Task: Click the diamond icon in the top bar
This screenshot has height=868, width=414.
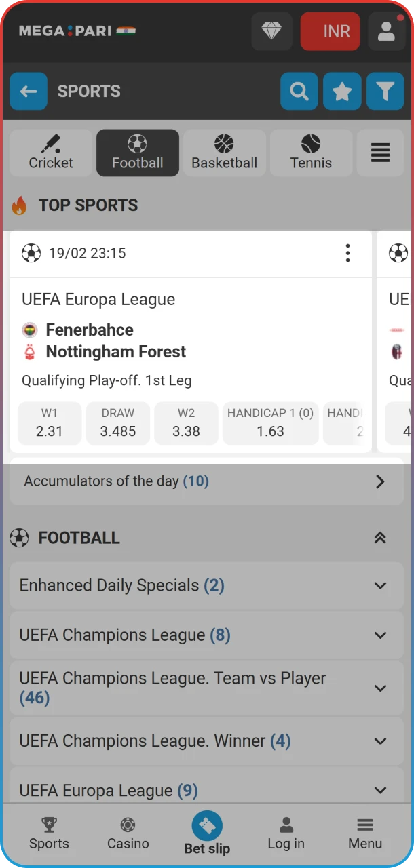Action: pos(271,31)
